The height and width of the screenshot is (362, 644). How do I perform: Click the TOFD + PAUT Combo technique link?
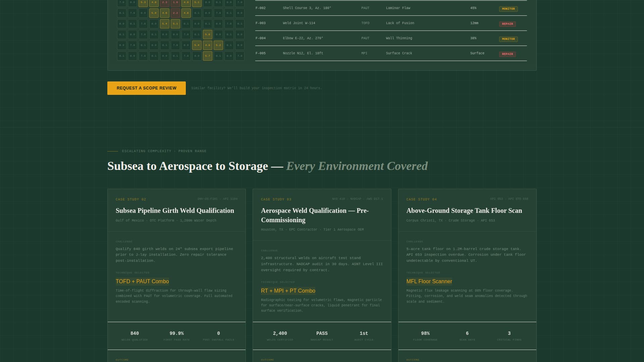(x=142, y=282)
